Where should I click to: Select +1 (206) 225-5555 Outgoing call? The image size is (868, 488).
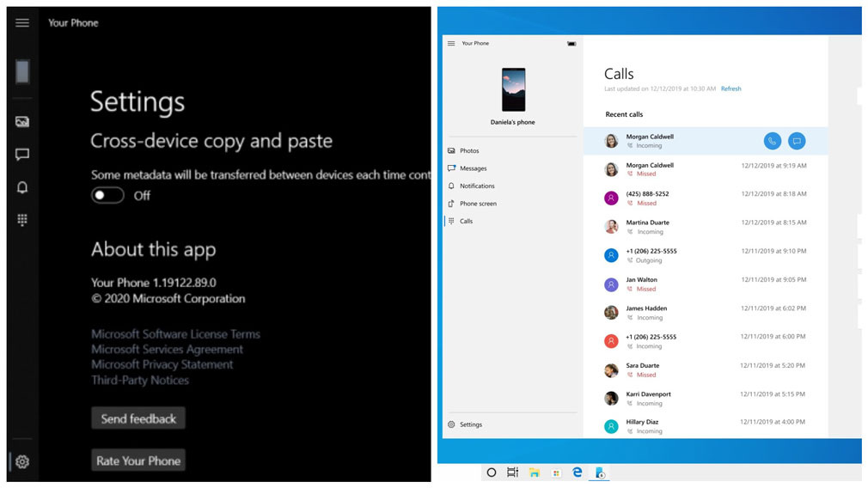706,255
